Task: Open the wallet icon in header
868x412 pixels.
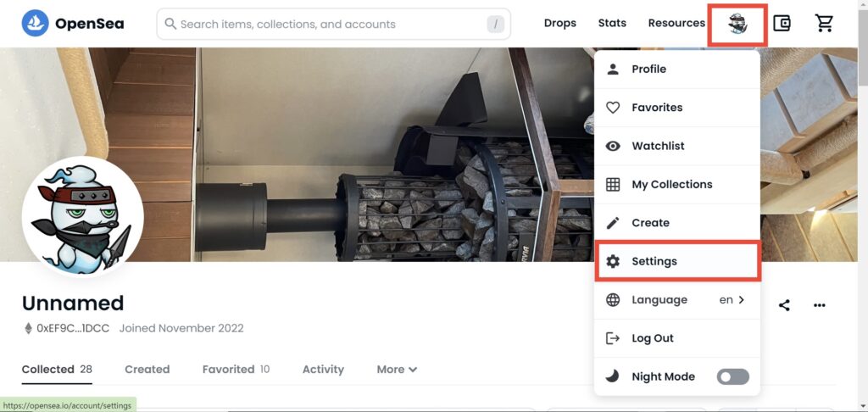Action: [782, 24]
